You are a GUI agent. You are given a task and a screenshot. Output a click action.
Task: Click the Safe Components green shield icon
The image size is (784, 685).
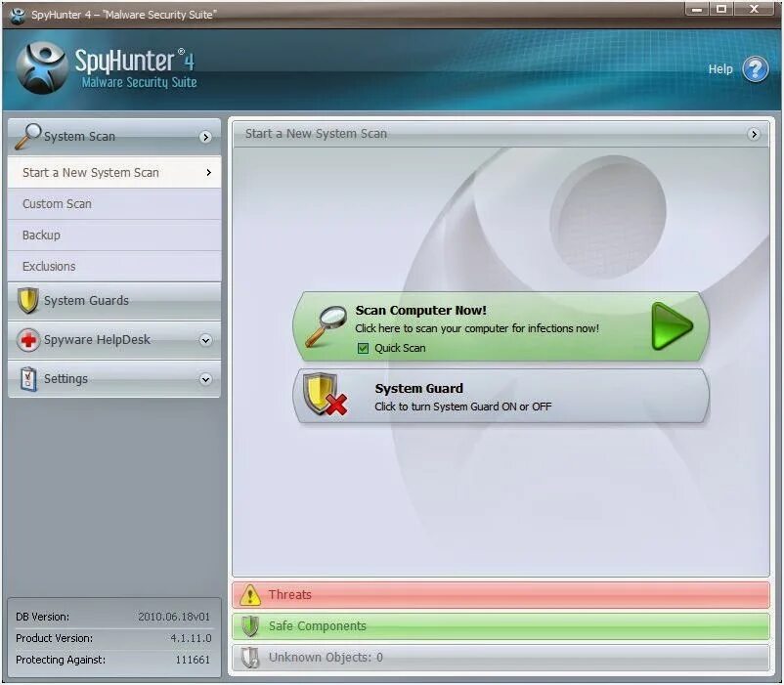click(250, 626)
